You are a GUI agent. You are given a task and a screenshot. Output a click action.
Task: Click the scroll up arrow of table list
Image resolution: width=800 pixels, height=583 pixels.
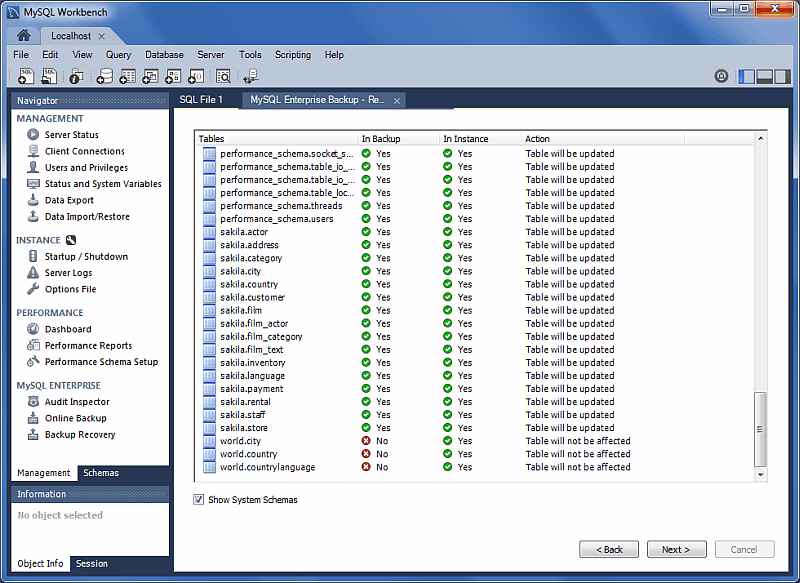pyautogui.click(x=760, y=138)
